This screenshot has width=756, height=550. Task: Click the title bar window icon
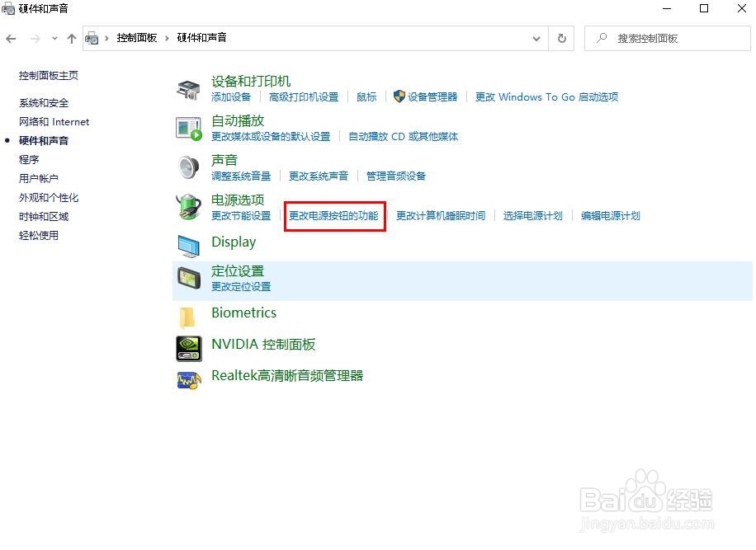8,8
